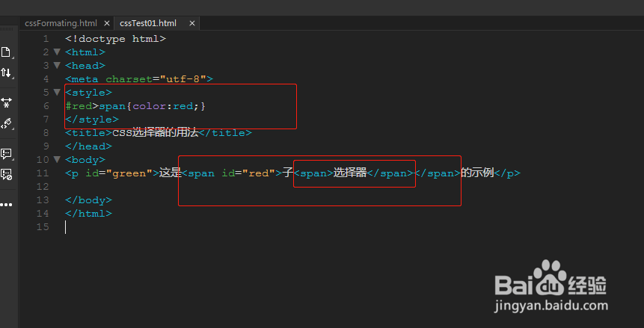Image resolution: width=644 pixels, height=328 pixels.
Task: Close the cssFormating.html tab
Action: pos(106,23)
